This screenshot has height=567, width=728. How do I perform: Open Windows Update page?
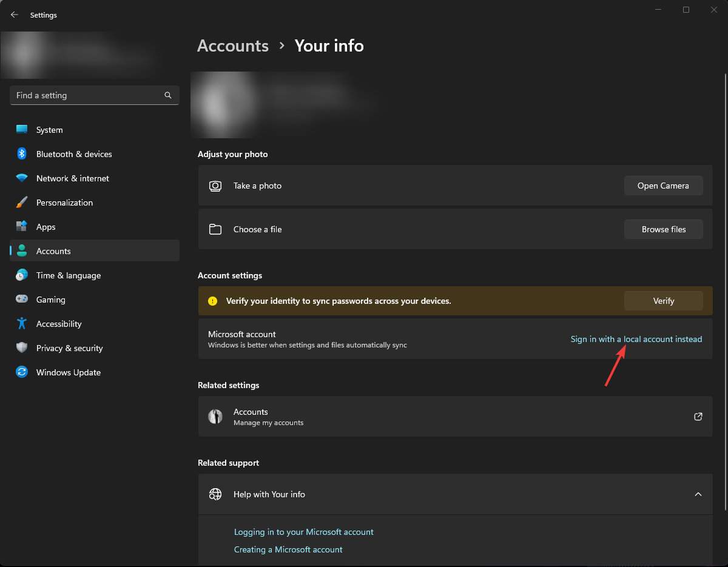(x=68, y=372)
